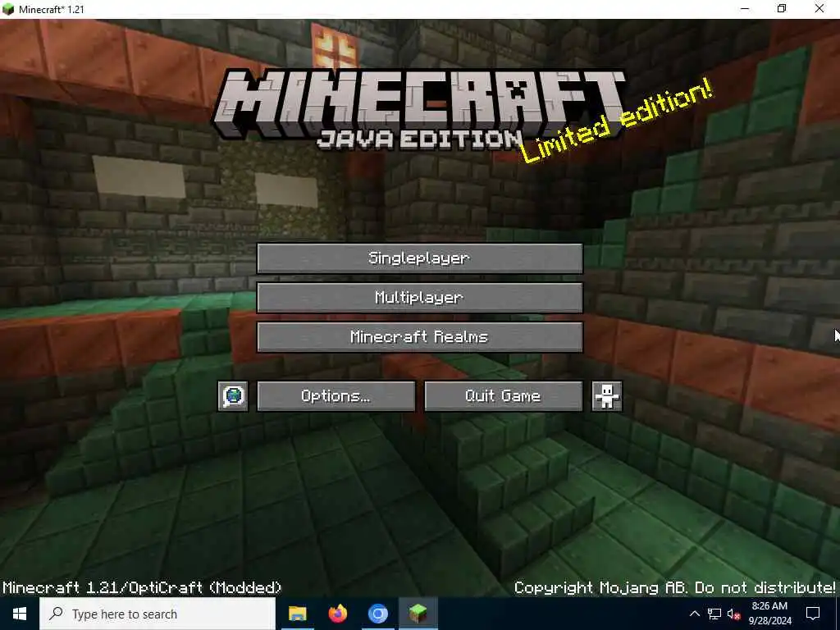
Task: Minimize the Minecraft window
Action: [745, 9]
